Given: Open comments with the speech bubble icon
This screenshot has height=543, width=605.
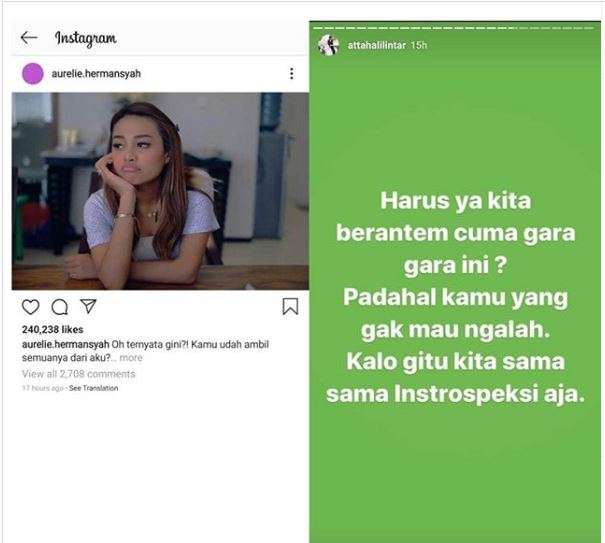Looking at the screenshot, I should pyautogui.click(x=60, y=307).
